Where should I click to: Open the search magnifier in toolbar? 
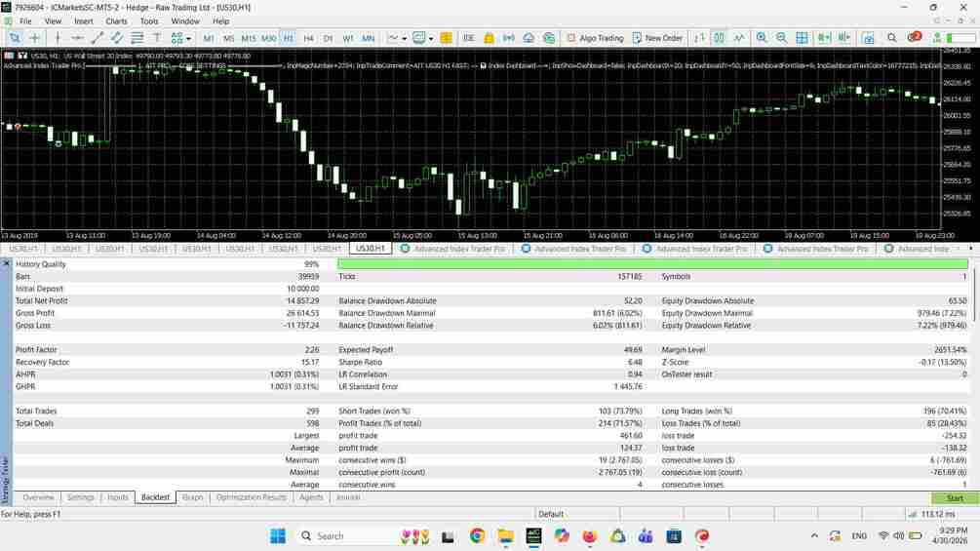click(x=892, y=38)
